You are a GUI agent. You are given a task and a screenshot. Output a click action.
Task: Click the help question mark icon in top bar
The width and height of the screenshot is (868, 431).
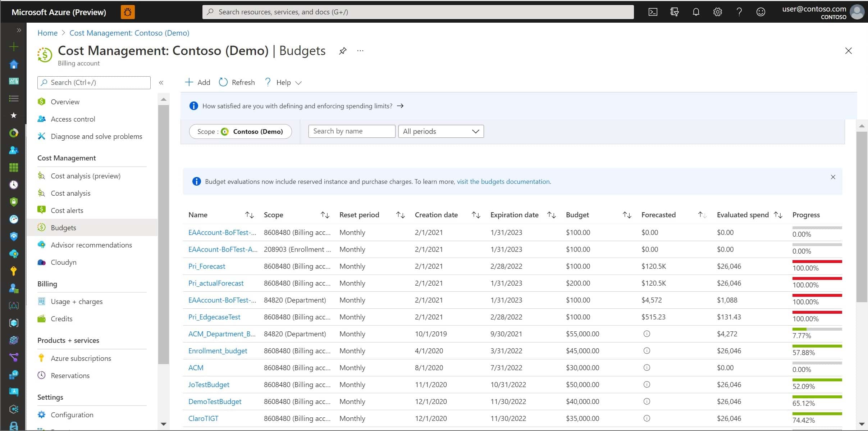(739, 12)
